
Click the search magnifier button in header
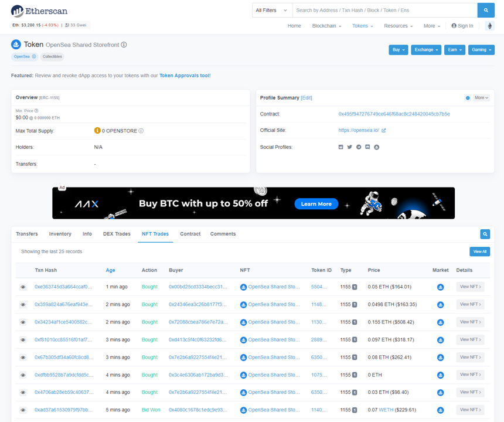coord(486,11)
